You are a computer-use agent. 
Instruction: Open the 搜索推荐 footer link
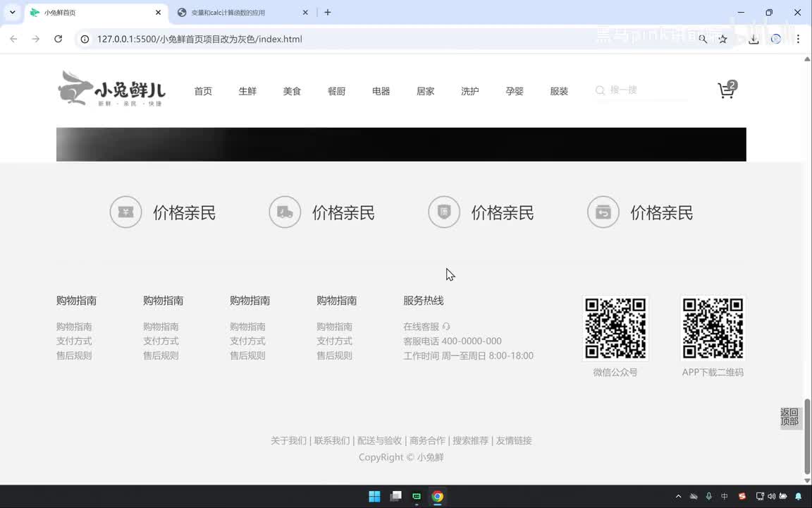471,440
